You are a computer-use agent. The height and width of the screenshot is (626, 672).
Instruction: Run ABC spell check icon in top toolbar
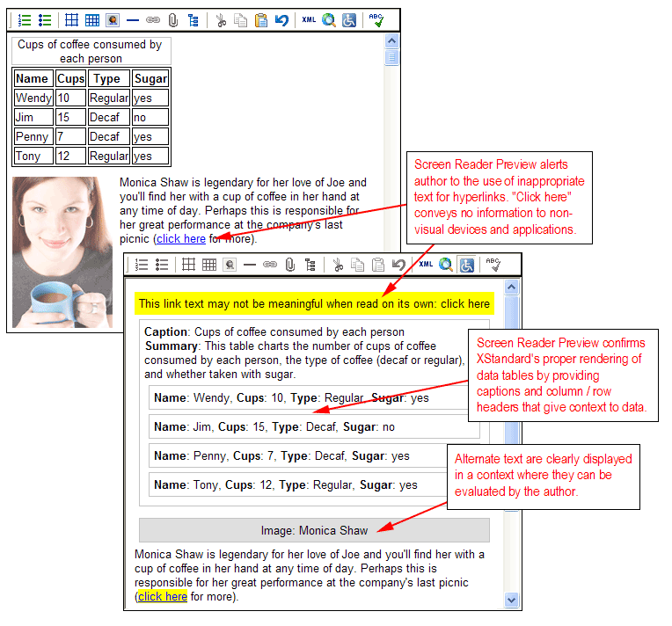coord(376,20)
